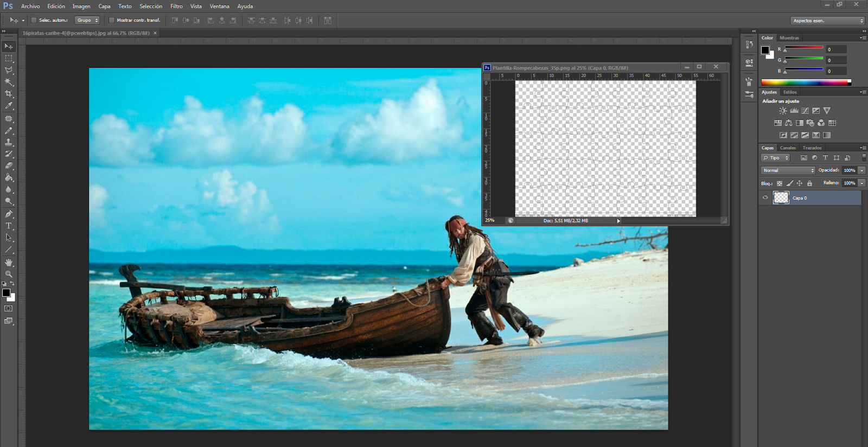868x447 pixels.
Task: Select the Blur tool
Action: coord(9,190)
